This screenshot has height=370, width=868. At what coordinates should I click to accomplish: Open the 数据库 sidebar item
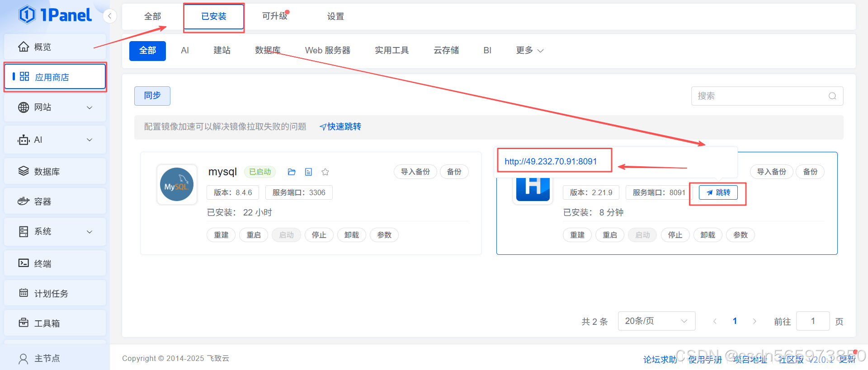click(55, 171)
